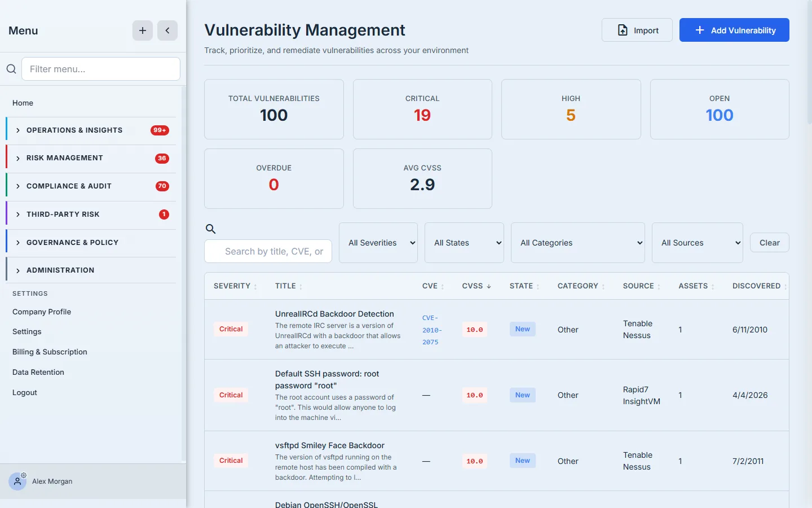Click the Alex Morgan user avatar icon

(x=17, y=481)
